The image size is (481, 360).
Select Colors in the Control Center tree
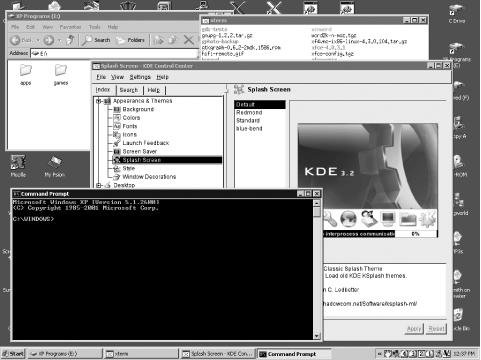point(131,118)
